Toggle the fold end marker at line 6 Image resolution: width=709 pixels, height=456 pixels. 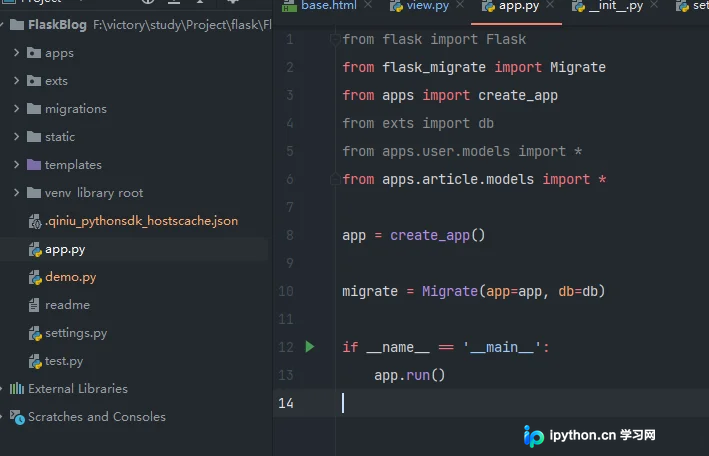click(x=335, y=180)
